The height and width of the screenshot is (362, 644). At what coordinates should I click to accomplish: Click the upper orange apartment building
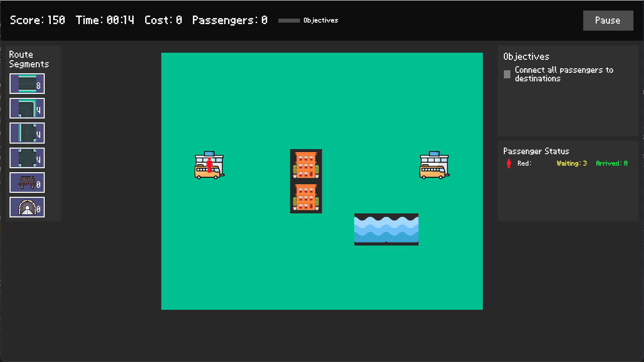coord(306,165)
